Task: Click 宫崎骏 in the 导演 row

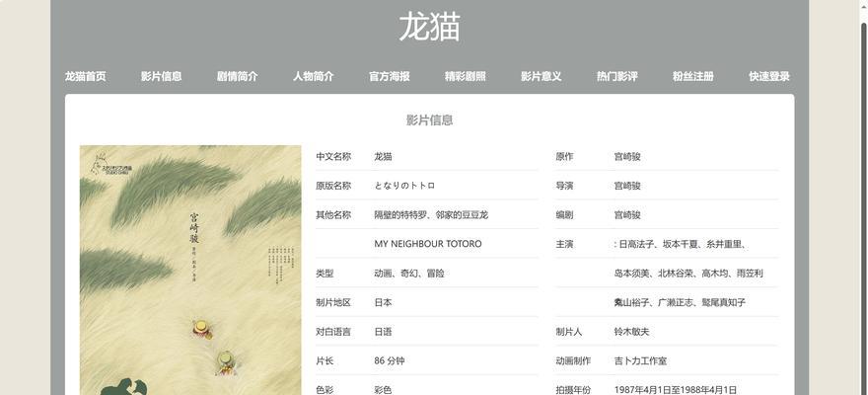Action: tap(627, 186)
